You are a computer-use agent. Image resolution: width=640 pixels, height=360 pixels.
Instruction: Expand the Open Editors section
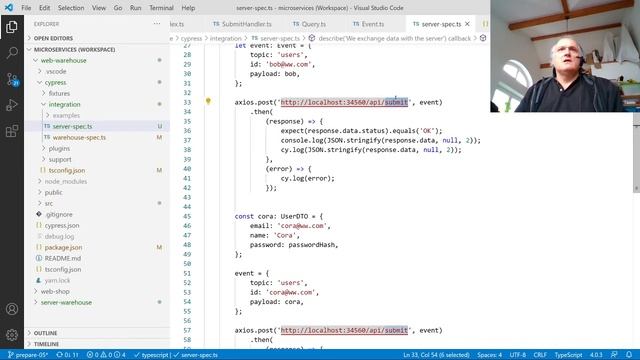click(97, 38)
